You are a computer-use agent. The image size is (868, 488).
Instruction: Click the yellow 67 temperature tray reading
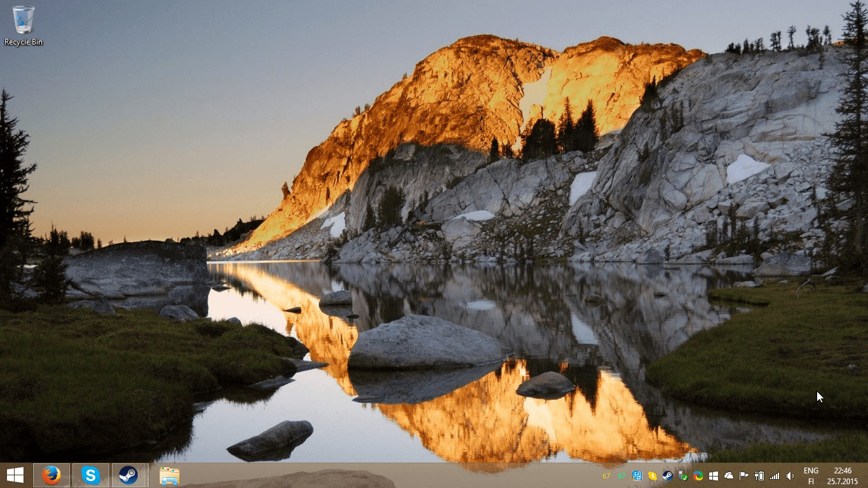coord(606,476)
